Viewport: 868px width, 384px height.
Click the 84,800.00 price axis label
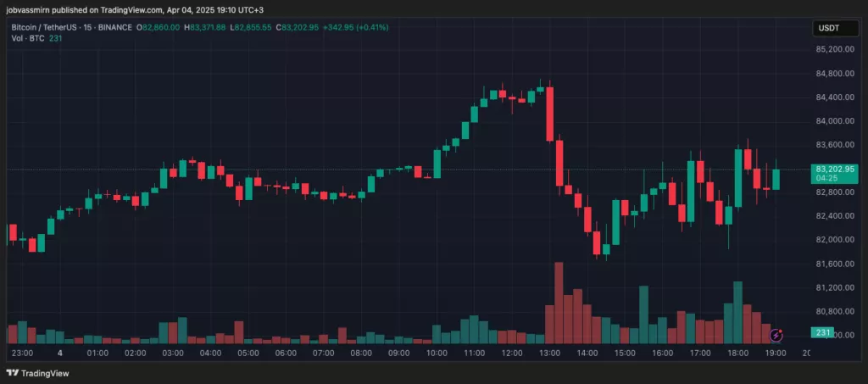835,74
